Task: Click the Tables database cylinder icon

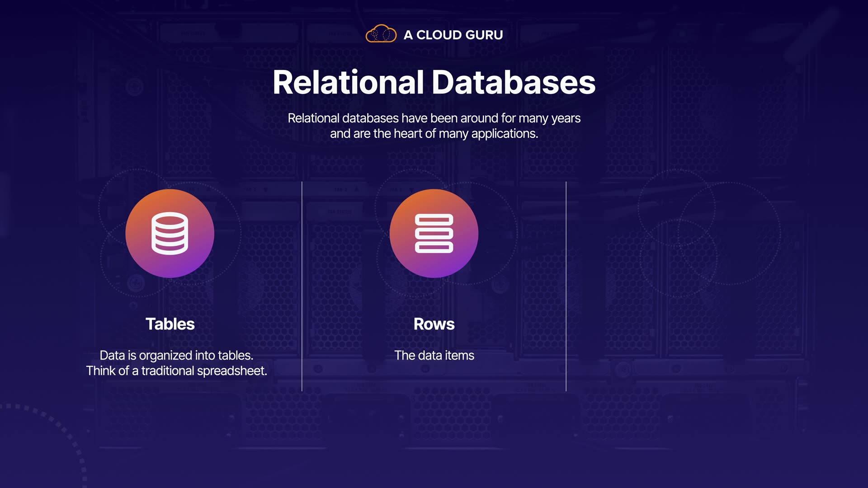Action: click(x=170, y=233)
